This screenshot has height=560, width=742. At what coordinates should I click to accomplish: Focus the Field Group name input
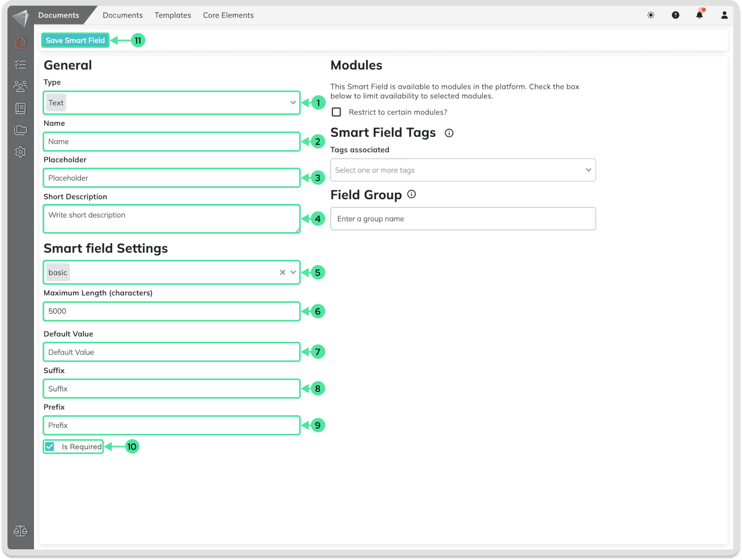pos(463,219)
